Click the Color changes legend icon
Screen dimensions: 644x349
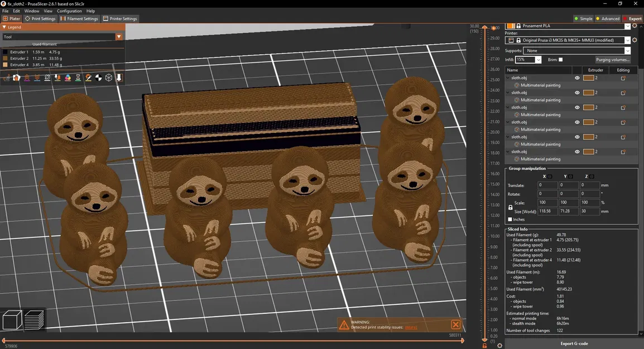click(x=68, y=78)
